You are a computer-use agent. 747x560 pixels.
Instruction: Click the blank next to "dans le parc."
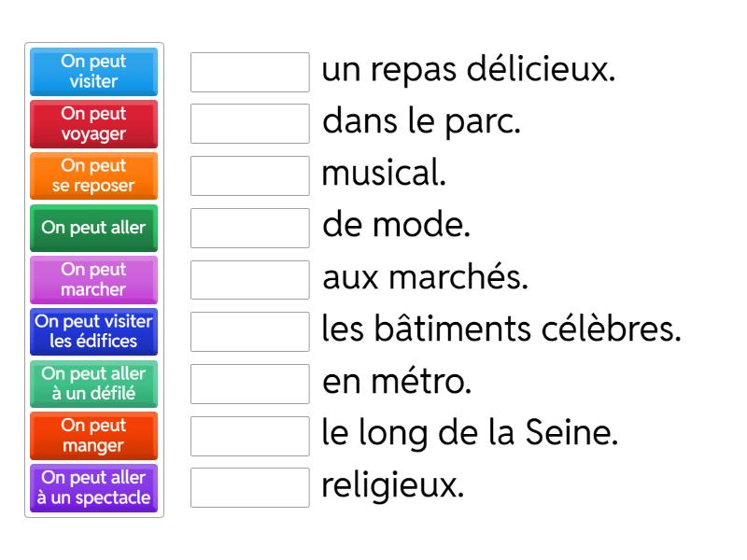click(248, 123)
